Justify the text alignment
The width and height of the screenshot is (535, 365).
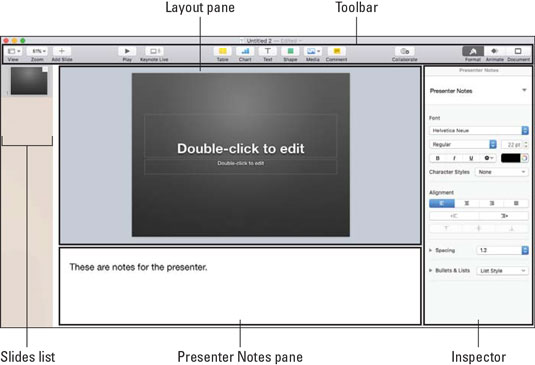click(x=516, y=203)
